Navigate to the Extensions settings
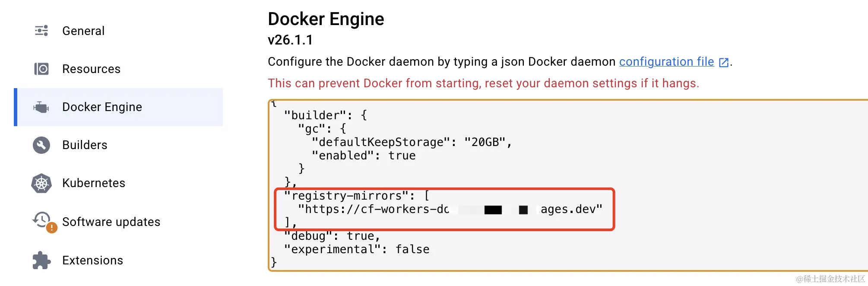The width and height of the screenshot is (868, 286). 92,261
